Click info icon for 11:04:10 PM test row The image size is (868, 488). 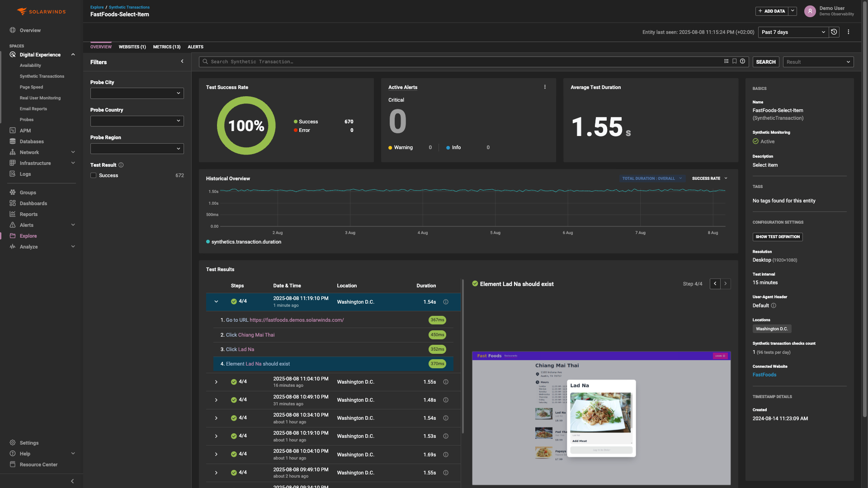[446, 382]
